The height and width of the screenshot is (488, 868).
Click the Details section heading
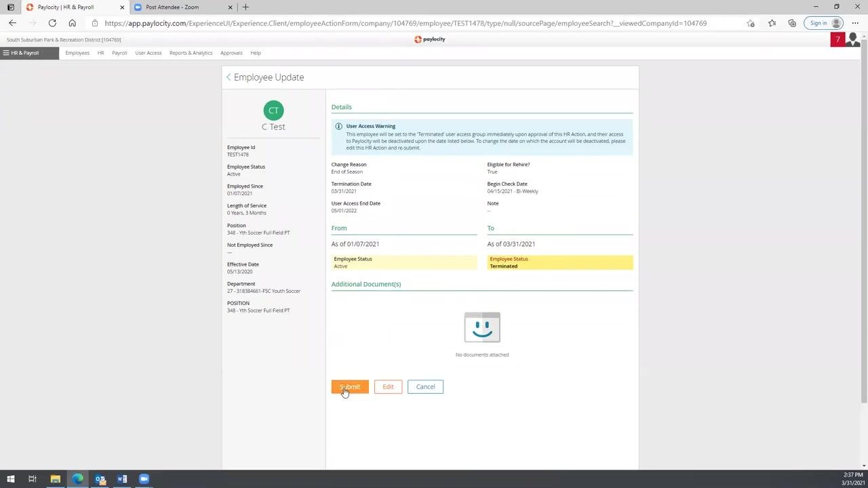(x=341, y=107)
